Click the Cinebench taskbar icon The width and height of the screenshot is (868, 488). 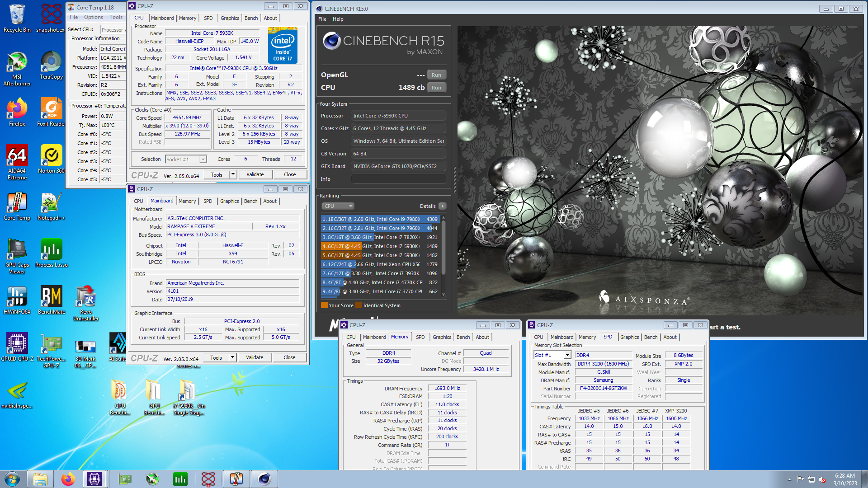pyautogui.click(x=264, y=479)
